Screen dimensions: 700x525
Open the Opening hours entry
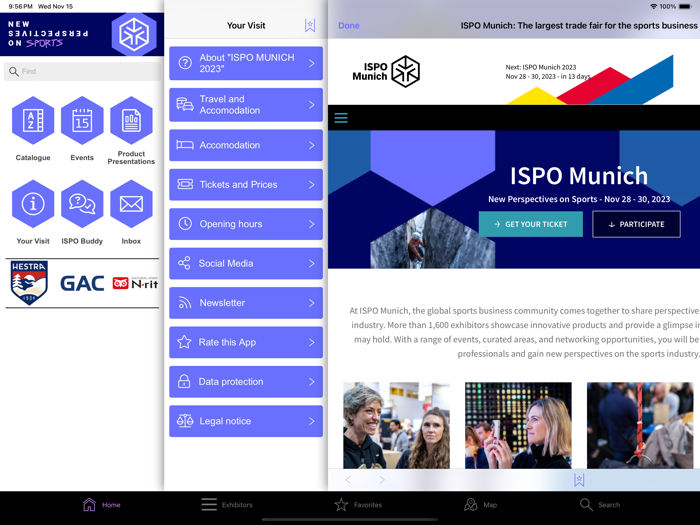(246, 224)
